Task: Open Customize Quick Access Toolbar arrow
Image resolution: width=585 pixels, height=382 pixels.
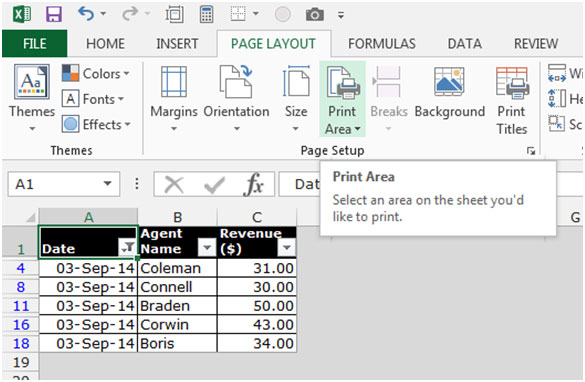Action: click(x=341, y=15)
